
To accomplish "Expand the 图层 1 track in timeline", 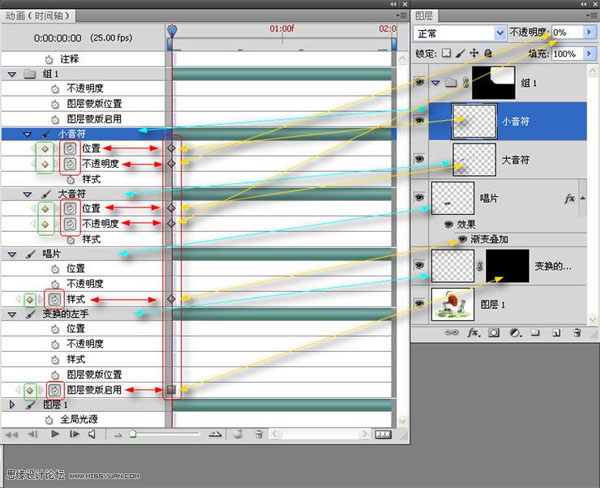I will pos(12,404).
